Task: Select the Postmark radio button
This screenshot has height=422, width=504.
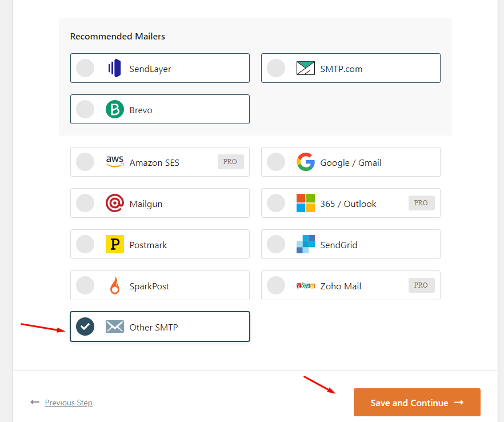Action: [85, 244]
